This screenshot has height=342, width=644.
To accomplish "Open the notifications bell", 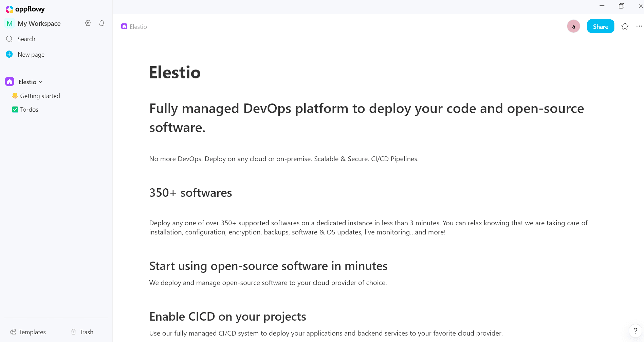I will pyautogui.click(x=101, y=23).
